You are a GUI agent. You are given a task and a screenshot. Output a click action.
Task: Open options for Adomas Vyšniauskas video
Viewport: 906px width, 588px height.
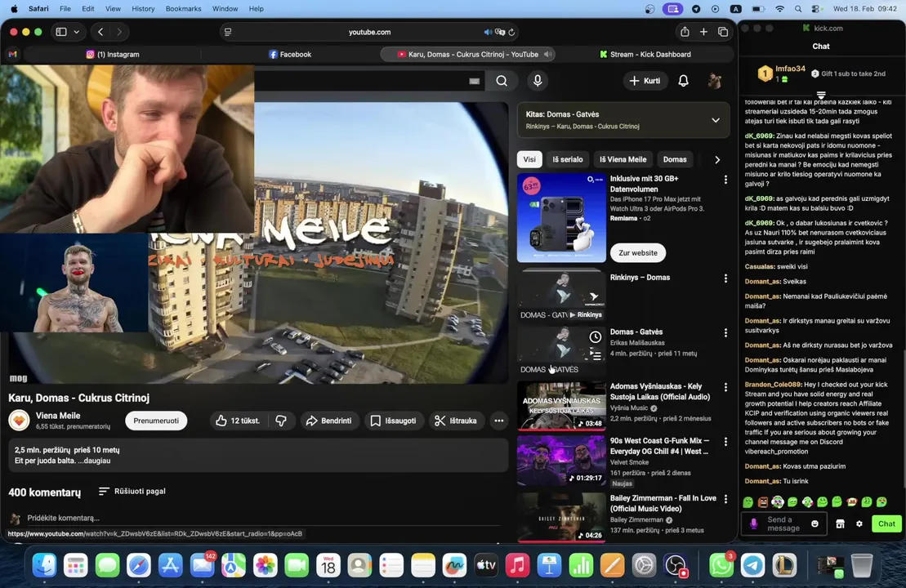click(725, 387)
